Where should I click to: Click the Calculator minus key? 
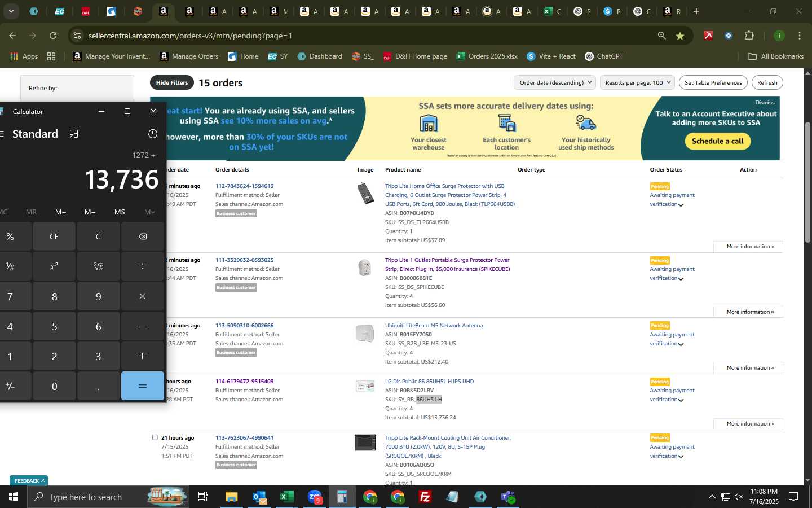tap(143, 326)
